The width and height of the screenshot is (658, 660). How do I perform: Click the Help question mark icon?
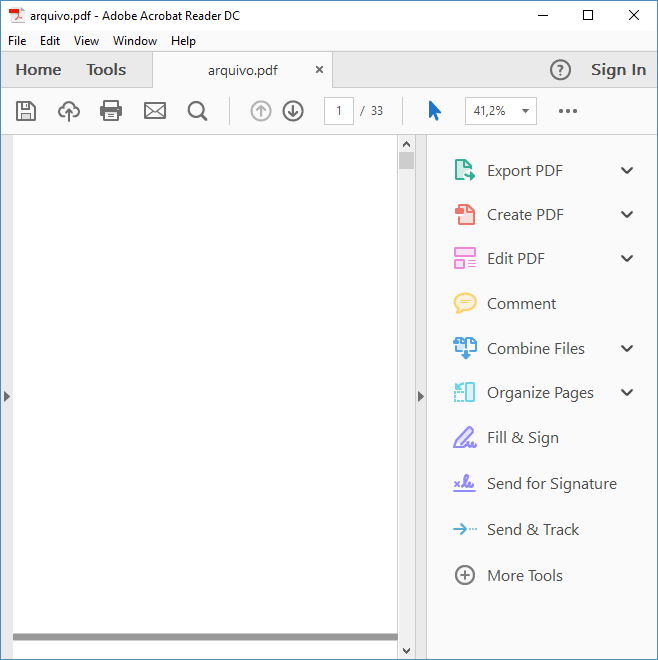tap(560, 70)
